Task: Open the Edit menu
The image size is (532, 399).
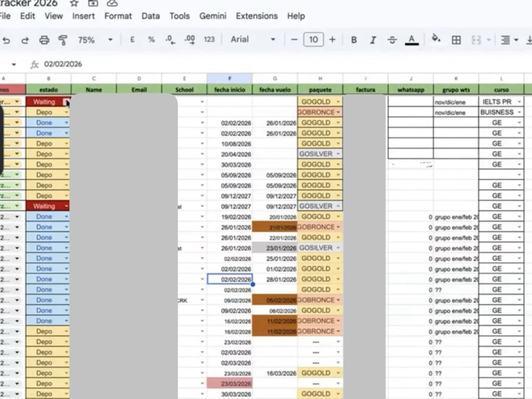Action: point(28,16)
